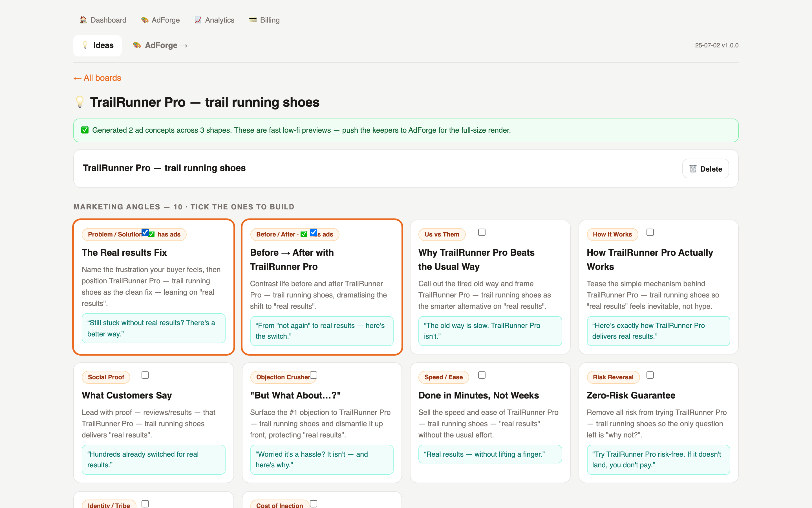Image resolution: width=812 pixels, height=508 pixels.
Task: Click the palette icon on AdForge → tab
Action: click(x=137, y=45)
